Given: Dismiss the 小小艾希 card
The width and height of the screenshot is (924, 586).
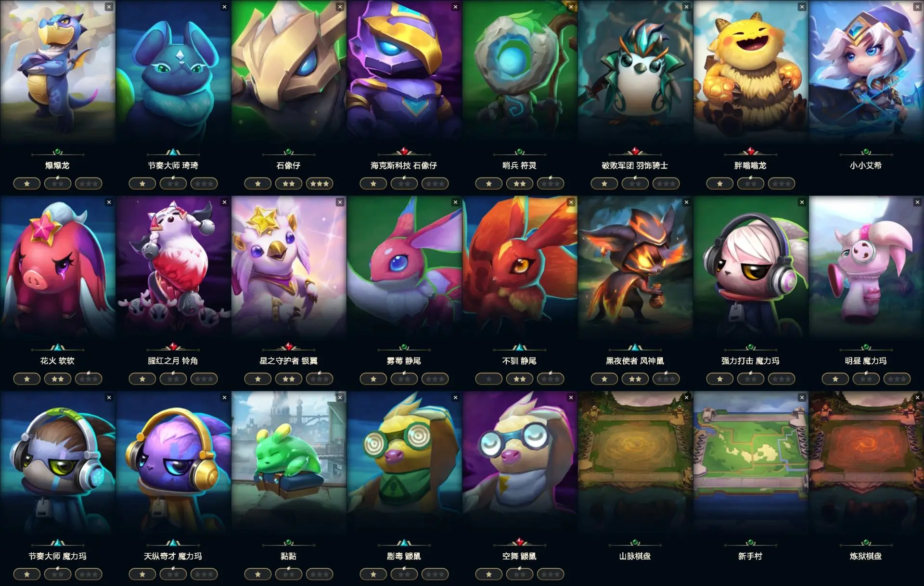Looking at the screenshot, I should (917, 7).
